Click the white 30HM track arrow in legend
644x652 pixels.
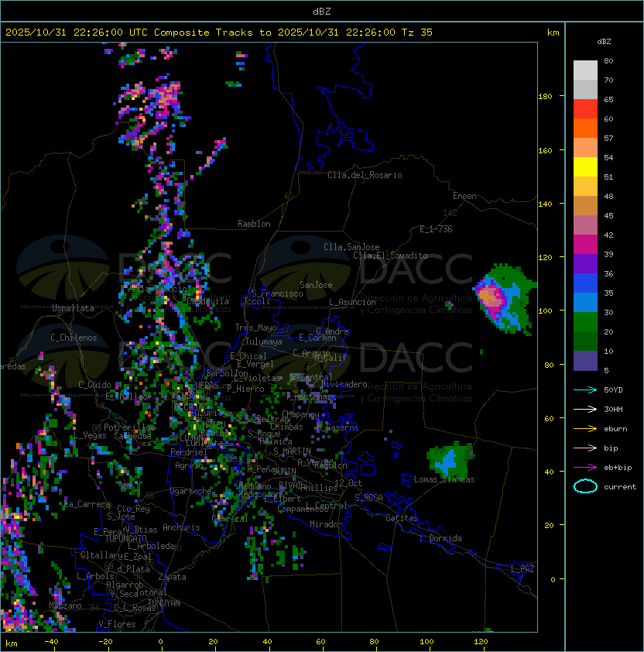[x=585, y=409]
